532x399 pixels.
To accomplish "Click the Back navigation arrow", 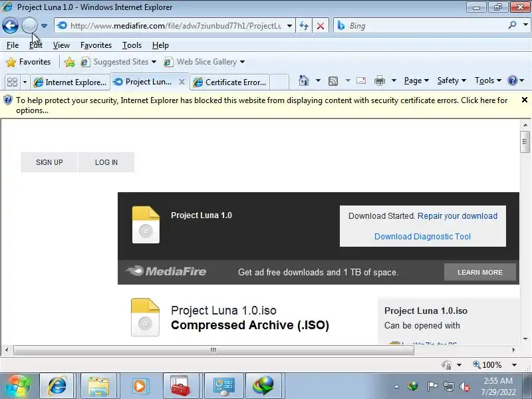I will [10, 25].
